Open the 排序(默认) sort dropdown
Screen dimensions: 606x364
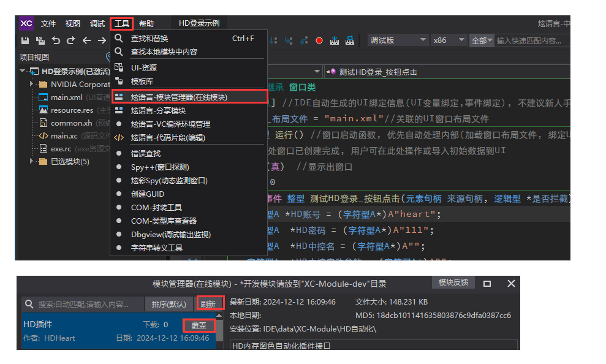point(169,304)
